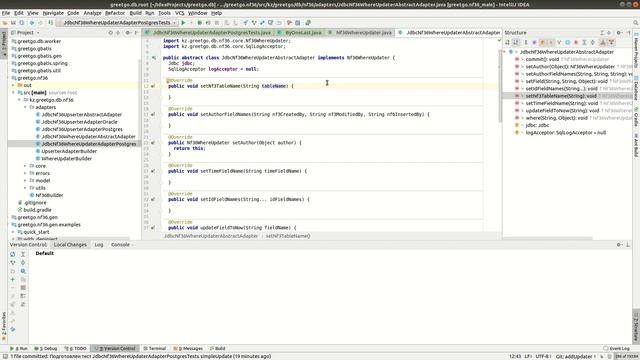The image size is (640, 360).
Task: Open the TODO tool window button
Action: (x=76, y=349)
